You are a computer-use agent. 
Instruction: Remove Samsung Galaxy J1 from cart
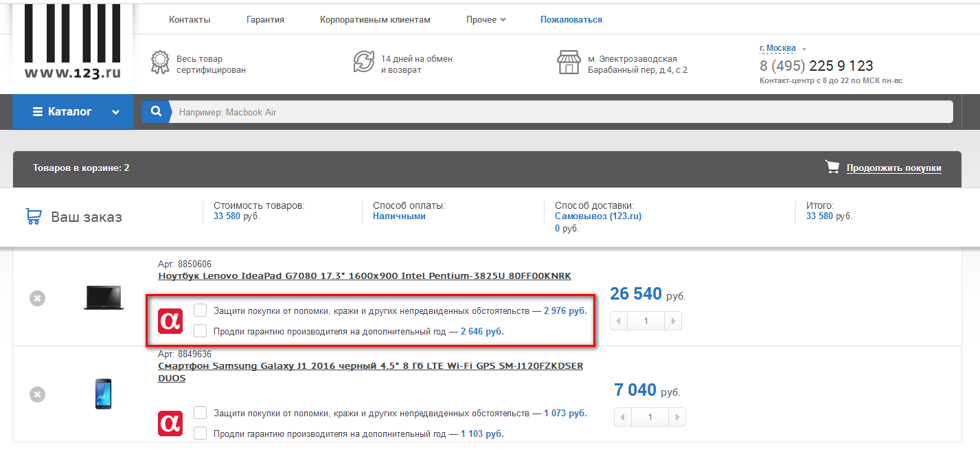pos(38,395)
